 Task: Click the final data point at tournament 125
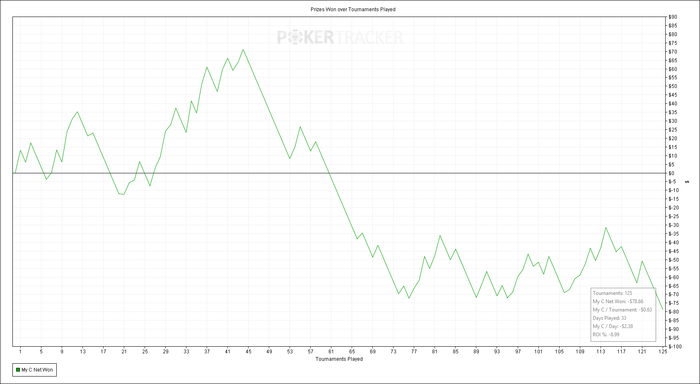coord(662,309)
